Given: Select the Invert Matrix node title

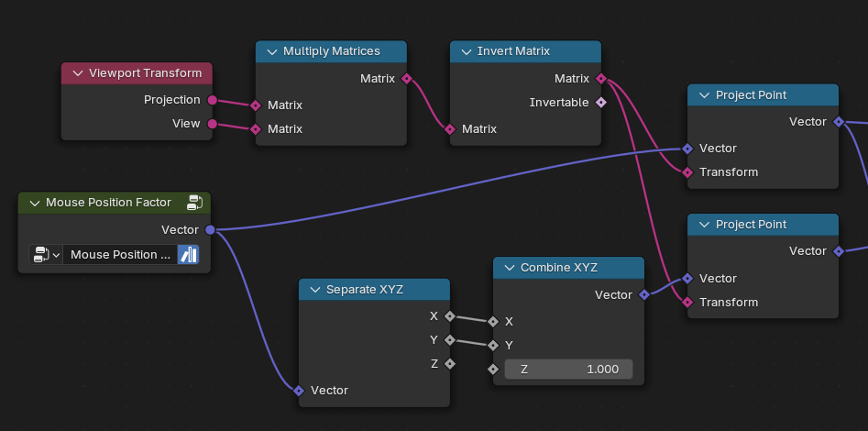Looking at the screenshot, I should [513, 51].
